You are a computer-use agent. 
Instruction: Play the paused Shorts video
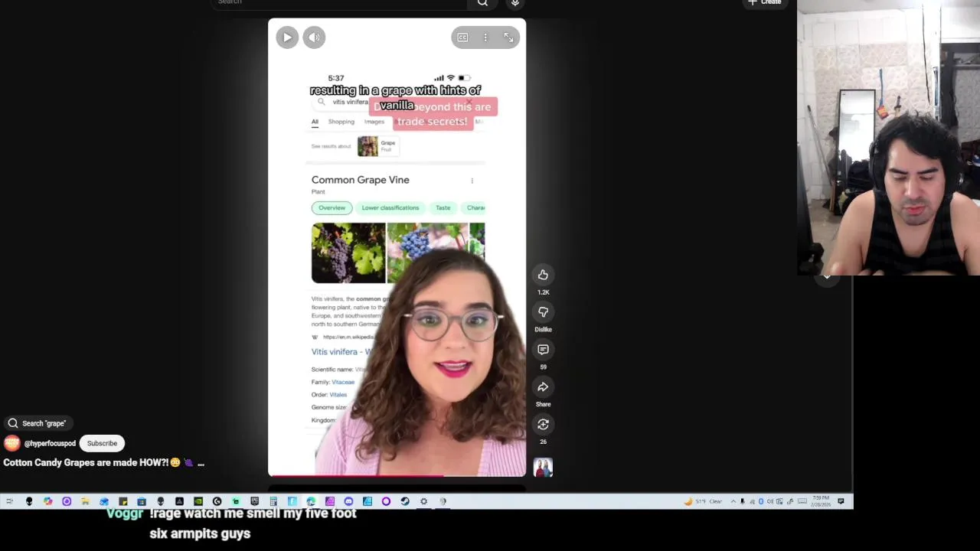[287, 37]
